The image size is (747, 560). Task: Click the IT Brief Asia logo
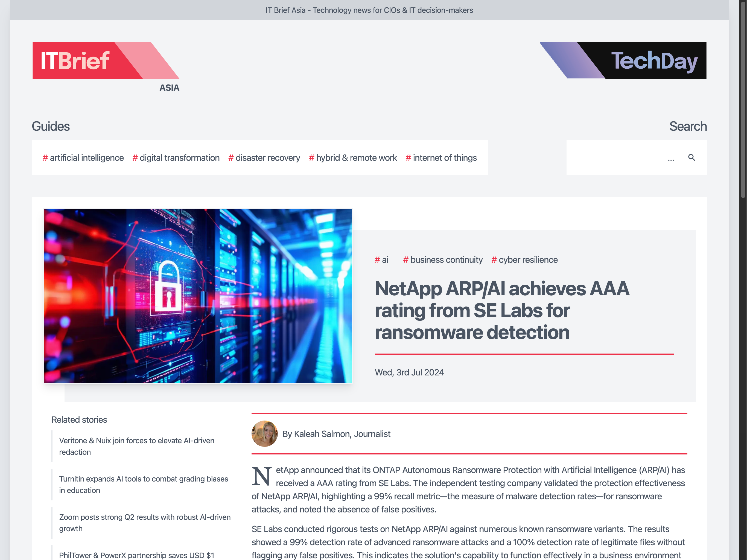106,67
